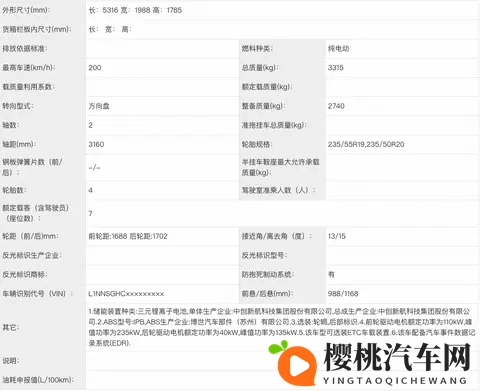The height and width of the screenshot is (391, 480).
Task: Select tire spec 235/55R19,235/50R20
Action: click(366, 144)
